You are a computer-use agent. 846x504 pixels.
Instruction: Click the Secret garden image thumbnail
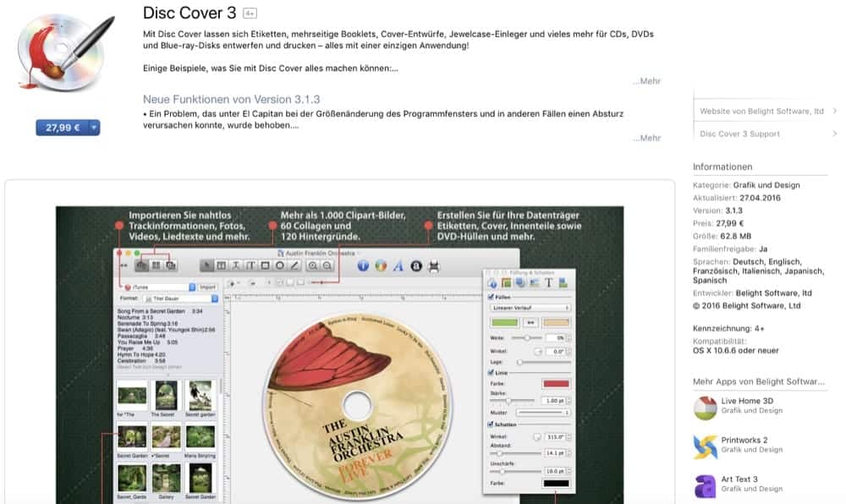pos(201,395)
